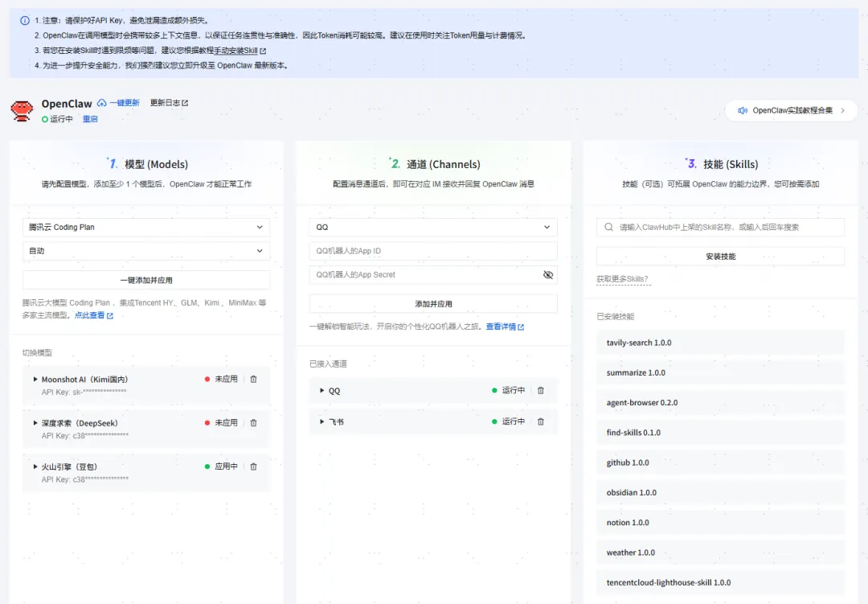This screenshot has width=868, height=604.
Task: Open the 腾讯云 Coding Plan provider dropdown
Action: (146, 227)
